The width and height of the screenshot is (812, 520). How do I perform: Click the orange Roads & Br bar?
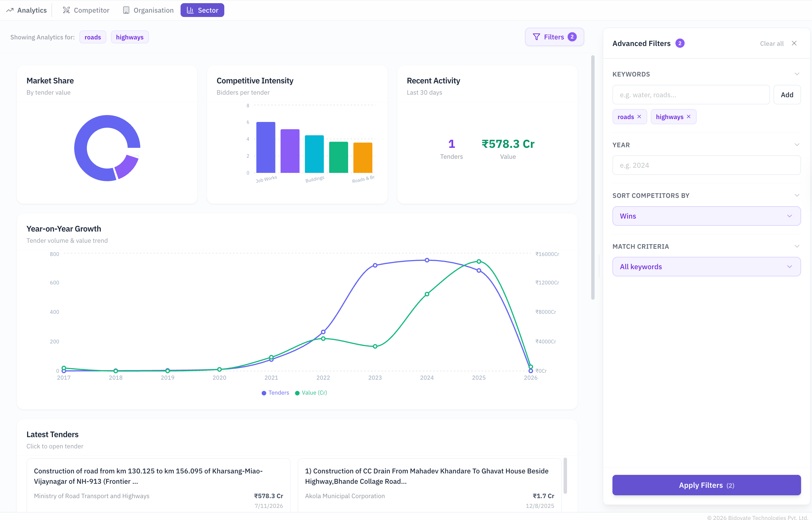tap(363, 158)
